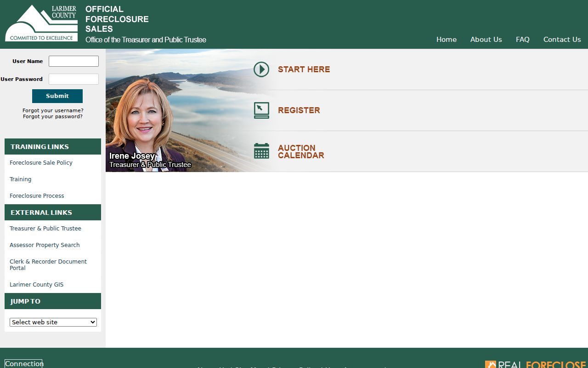This screenshot has height=368, width=588.
Task: Open Contact Us page
Action: click(562, 40)
